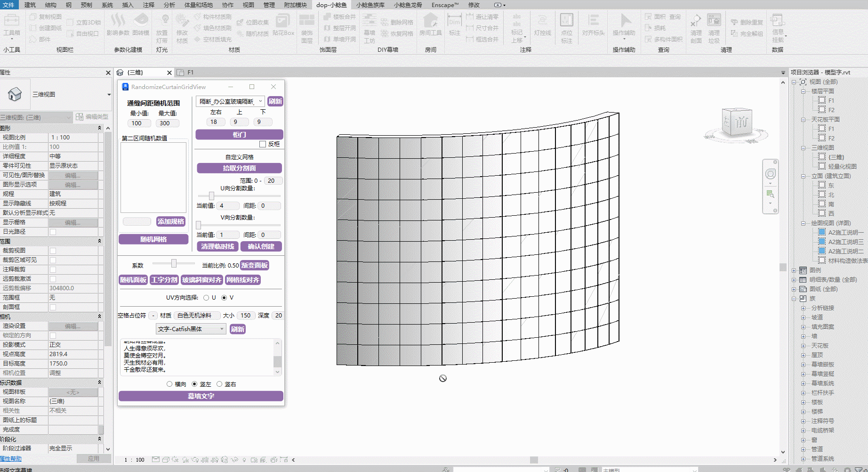Image resolution: width=868 pixels, height=472 pixels.
Task: Switch to the 小鲛鱼族库 ribbon tab
Action: (370, 5)
